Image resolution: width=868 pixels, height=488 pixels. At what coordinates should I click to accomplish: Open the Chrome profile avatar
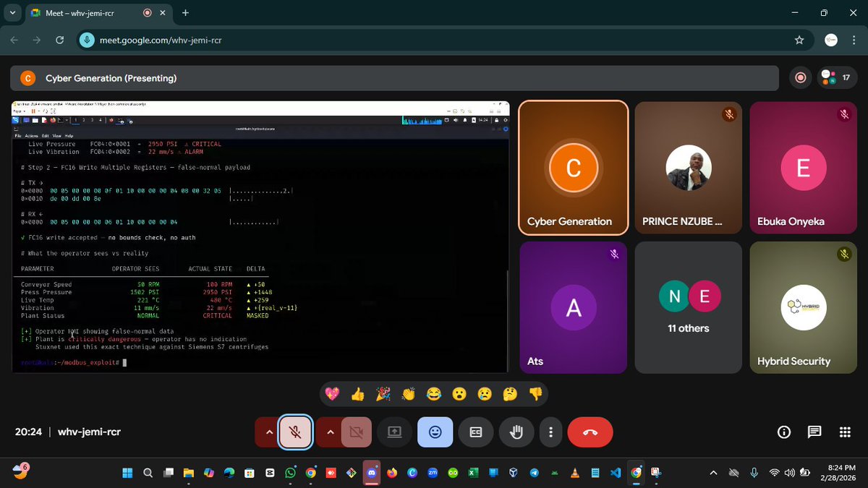click(831, 40)
